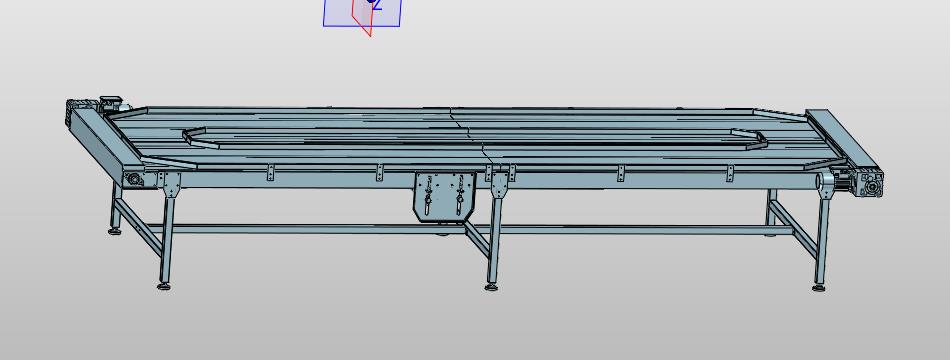This screenshot has width=950, height=360.
Task: Select the right end roller beside motor
Action: 826,181
